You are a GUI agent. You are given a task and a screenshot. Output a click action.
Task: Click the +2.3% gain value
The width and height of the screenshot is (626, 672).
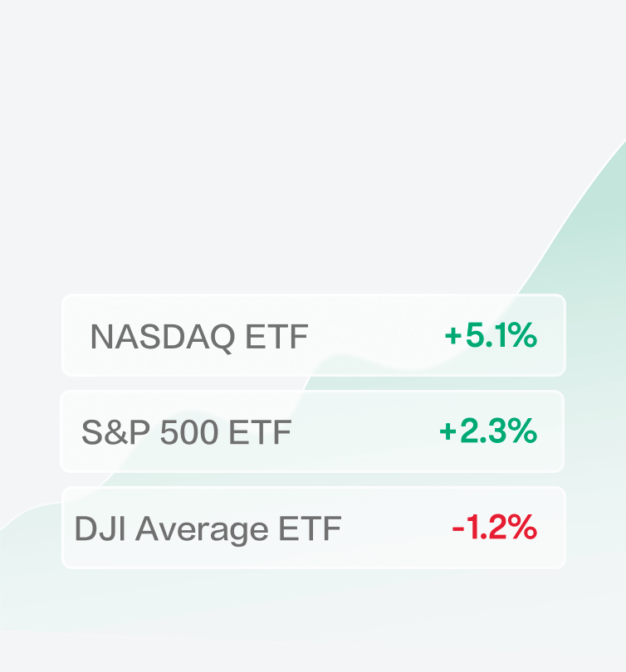pyautogui.click(x=488, y=431)
